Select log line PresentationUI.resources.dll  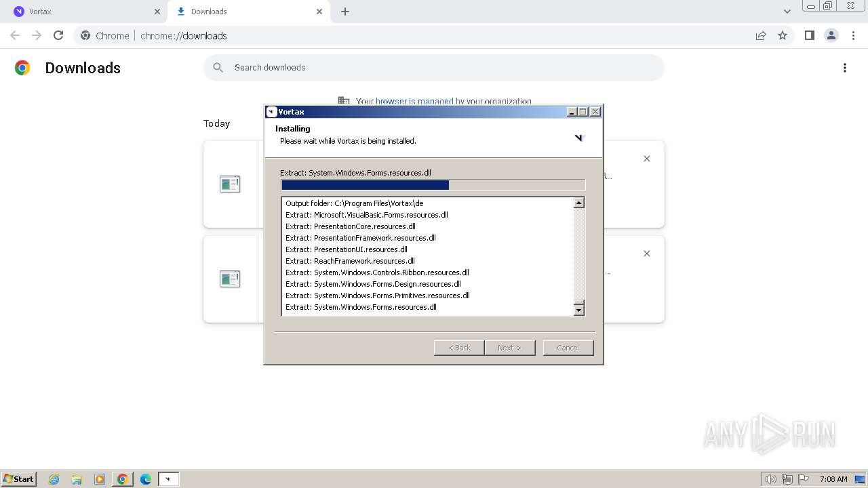coord(347,249)
